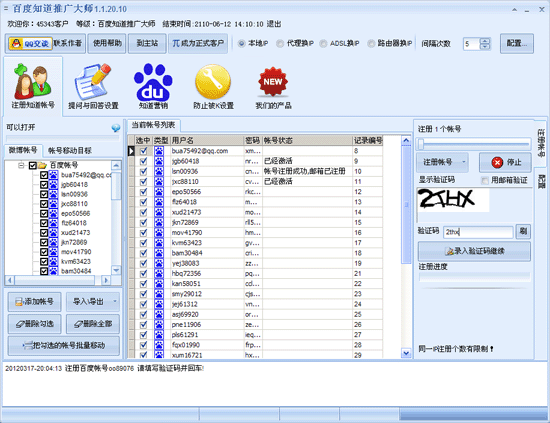Decrease the 间隔次数 spinner value
Screen dimensions: 550x423
485,47
